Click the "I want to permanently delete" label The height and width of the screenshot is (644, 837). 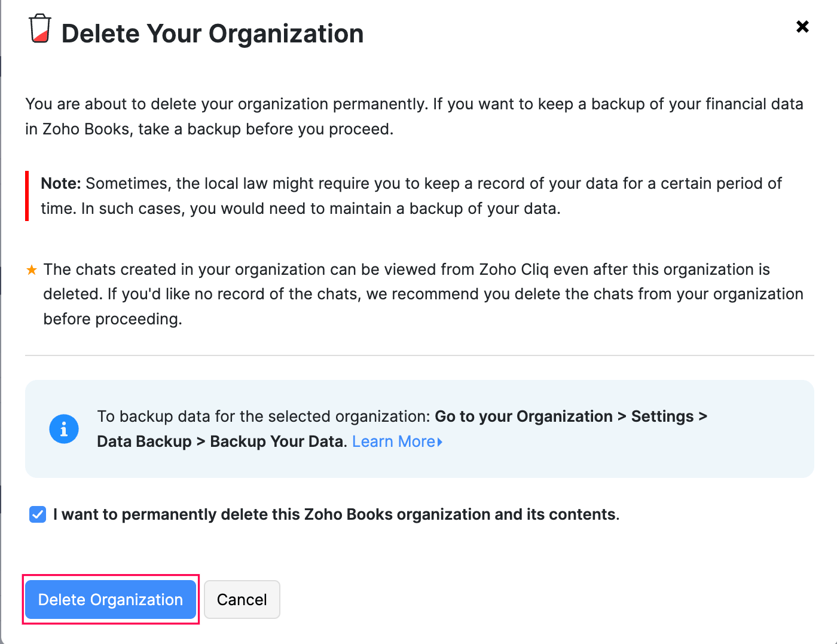[336, 514]
